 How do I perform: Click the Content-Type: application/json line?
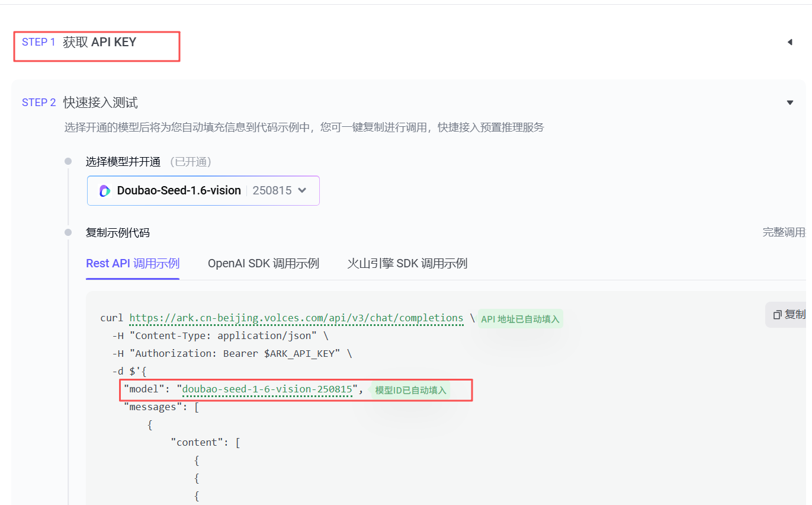220,336
